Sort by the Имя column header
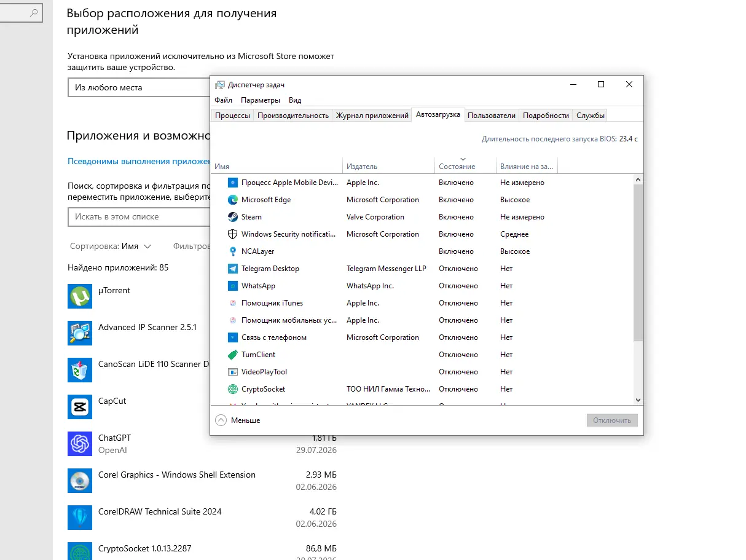This screenshot has height=560, width=746. pos(277,167)
